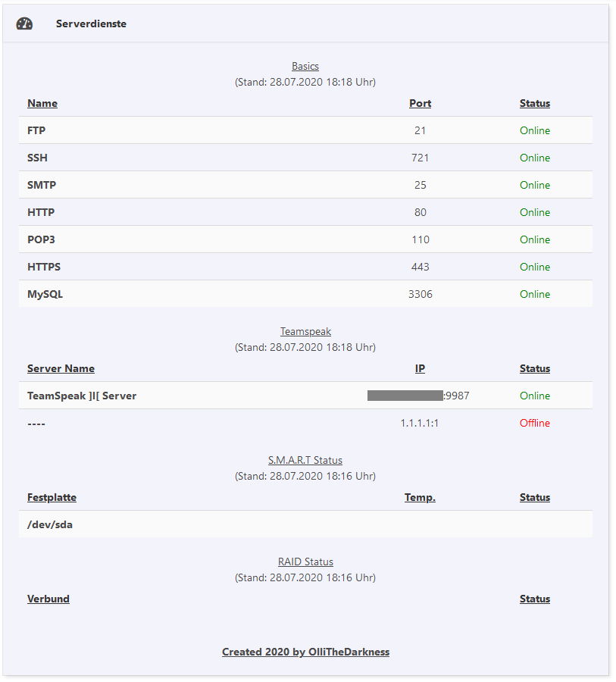
Task: Click the Festplatte column header
Action: tap(52, 497)
